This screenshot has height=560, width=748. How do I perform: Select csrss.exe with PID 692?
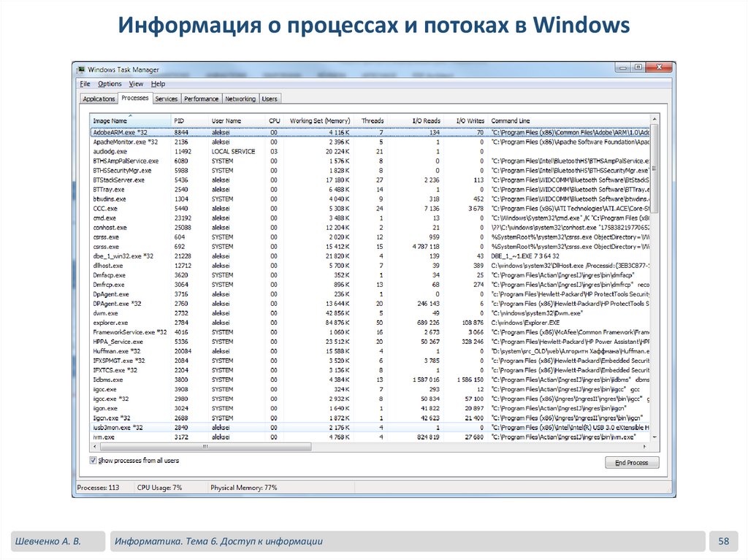370,247
